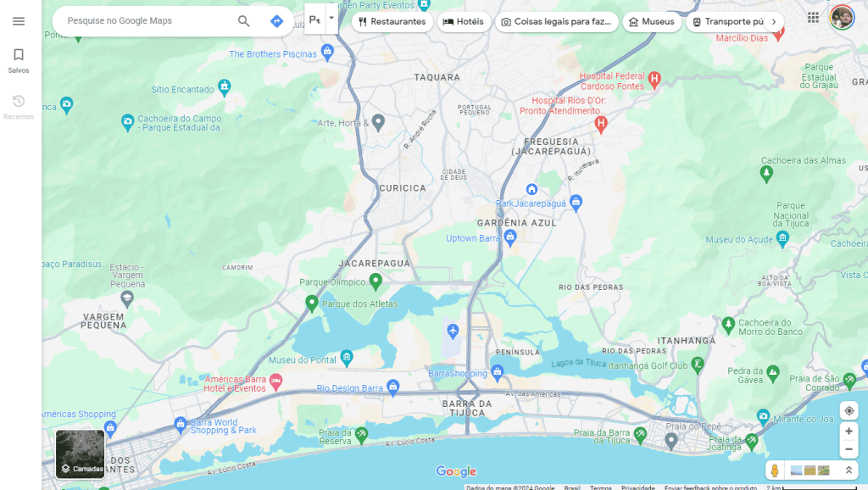The width and height of the screenshot is (868, 490).
Task: Open Recentes history panel
Action: (19, 107)
